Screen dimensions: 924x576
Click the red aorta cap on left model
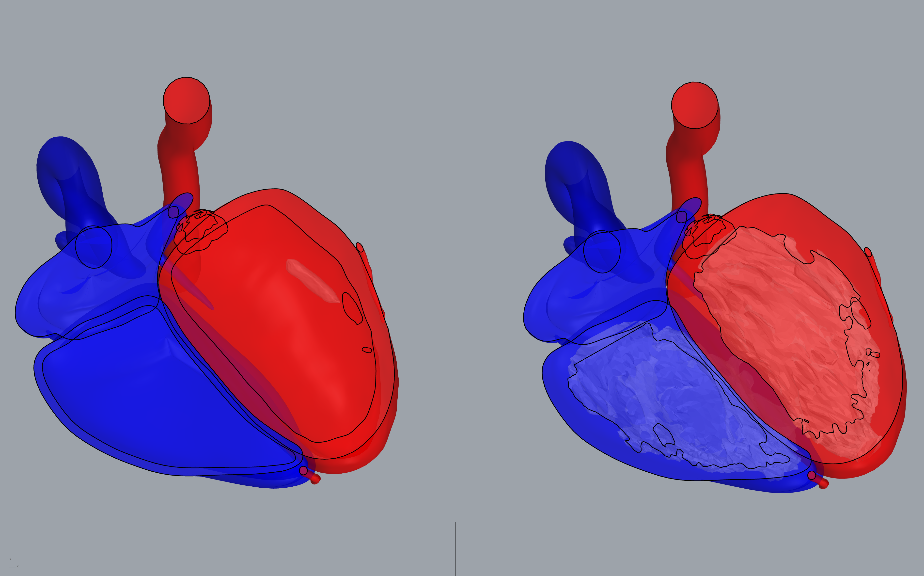pos(187,100)
